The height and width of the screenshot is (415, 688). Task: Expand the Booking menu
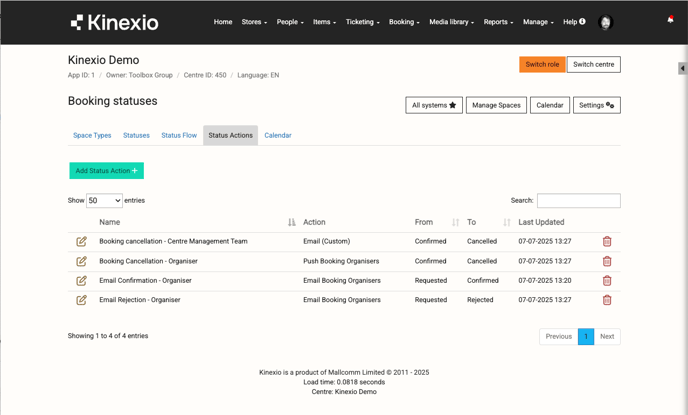click(x=404, y=22)
